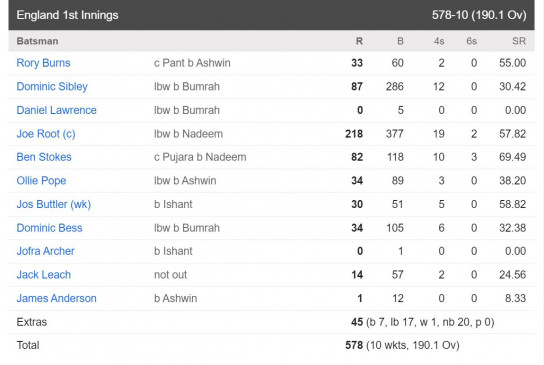544x365 pixels.
Task: Click the 6s column header
Action: tap(471, 41)
